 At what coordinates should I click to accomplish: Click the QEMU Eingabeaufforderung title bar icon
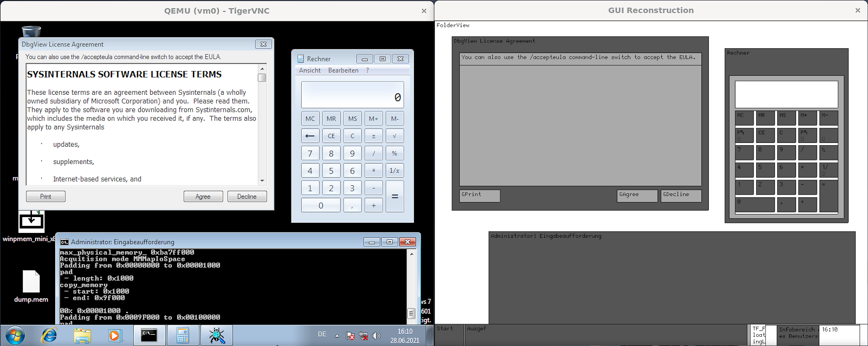(x=64, y=242)
